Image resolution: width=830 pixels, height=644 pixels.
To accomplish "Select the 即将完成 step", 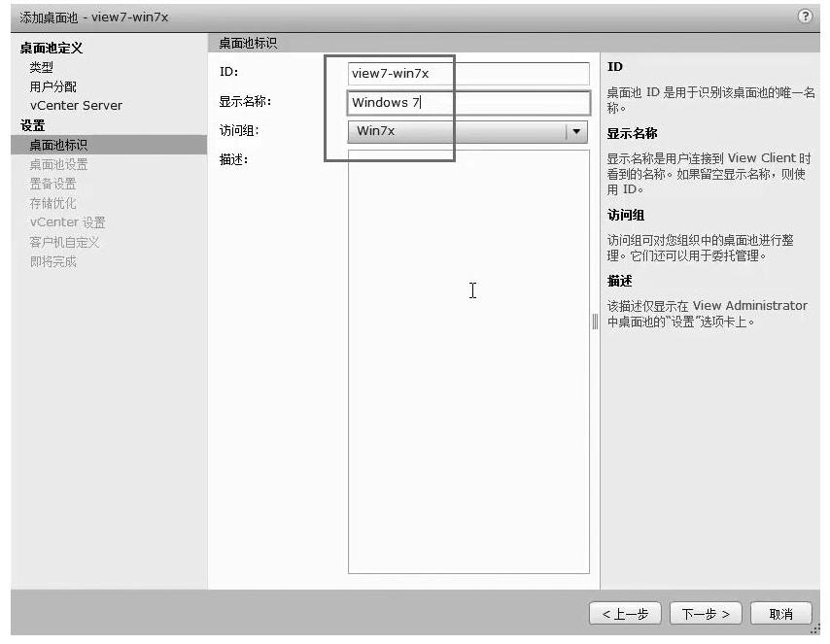I will click(x=52, y=262).
